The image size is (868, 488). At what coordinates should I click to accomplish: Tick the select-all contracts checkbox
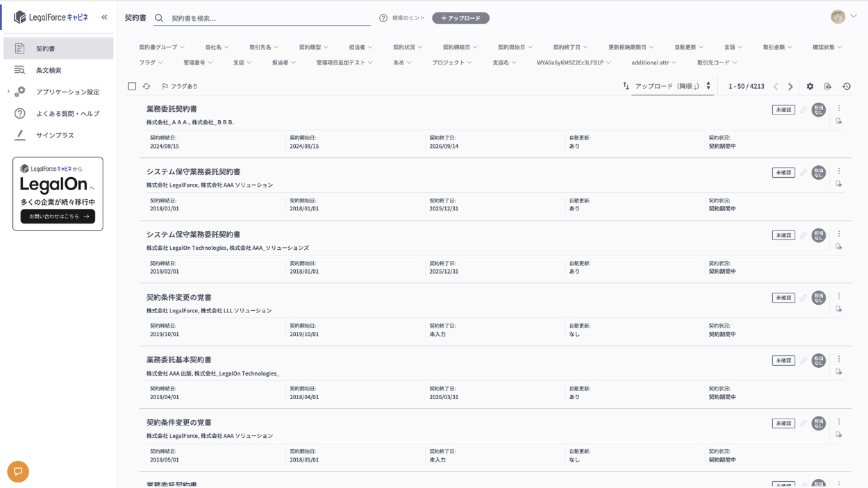click(x=132, y=87)
